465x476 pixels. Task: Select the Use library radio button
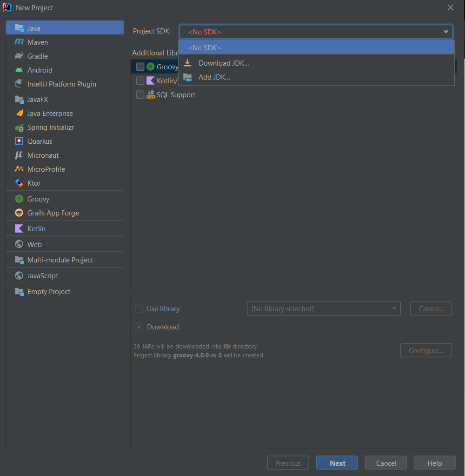(139, 309)
